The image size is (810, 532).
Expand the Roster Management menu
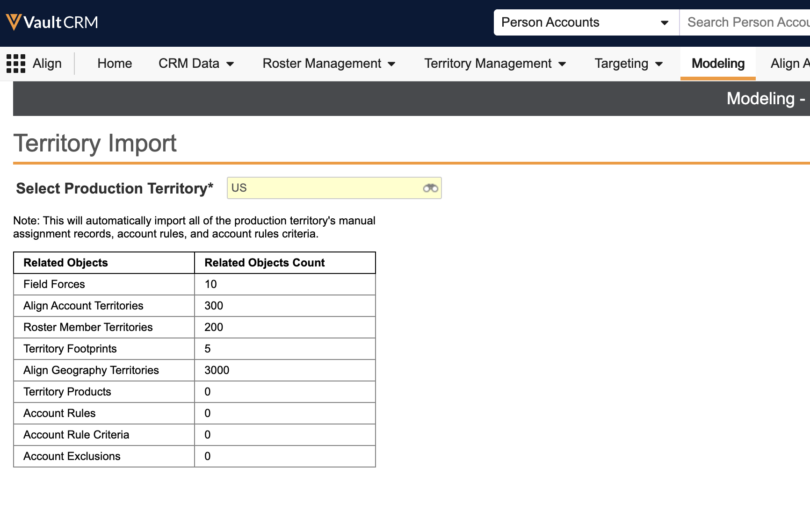click(329, 64)
